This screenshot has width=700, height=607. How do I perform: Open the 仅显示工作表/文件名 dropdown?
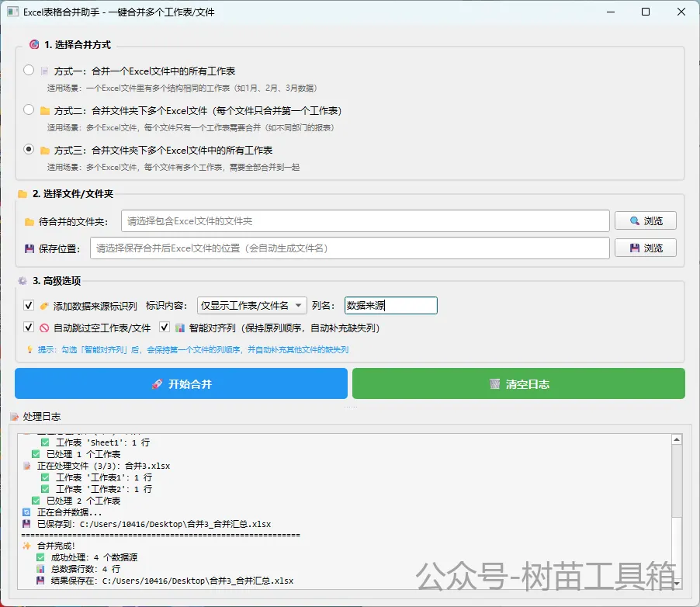pyautogui.click(x=251, y=306)
